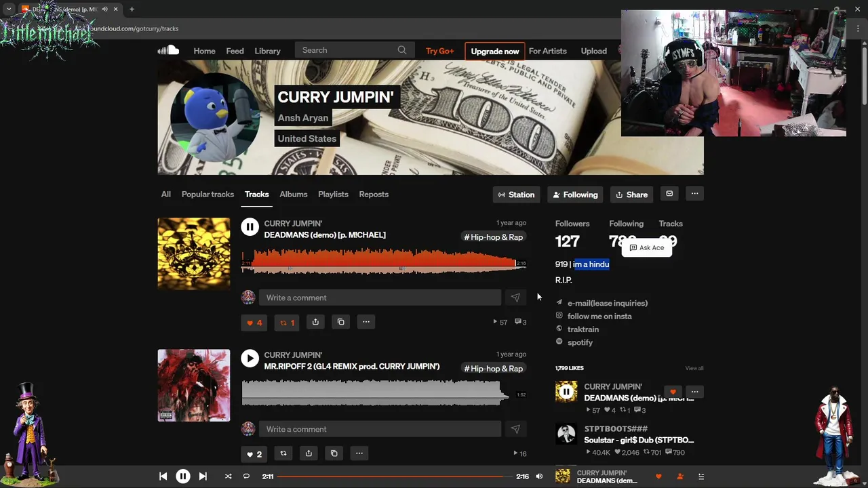
Task: Open more options for DEADMANS track
Action: click(366, 322)
